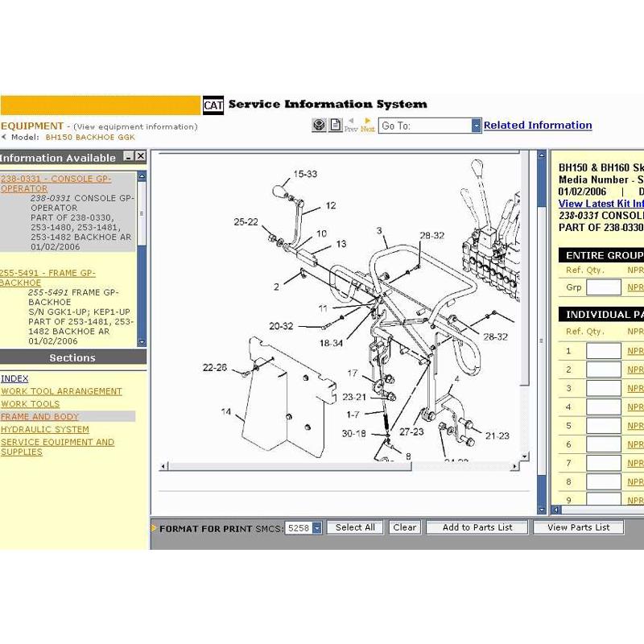Click View Parts List button

578,527
